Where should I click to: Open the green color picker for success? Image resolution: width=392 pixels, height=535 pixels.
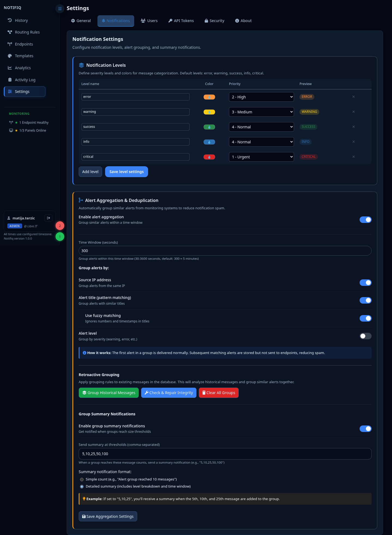click(x=209, y=127)
